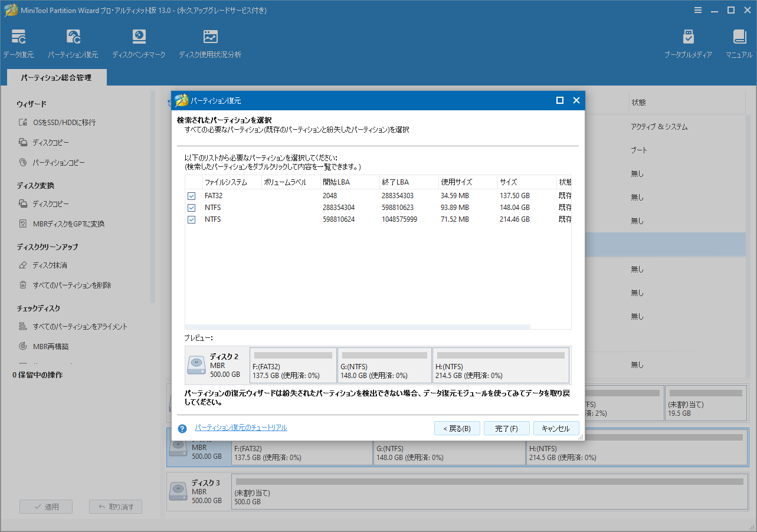757x532 pixels.
Task: Open ディスクベンチマーク tool
Action: coord(139,43)
